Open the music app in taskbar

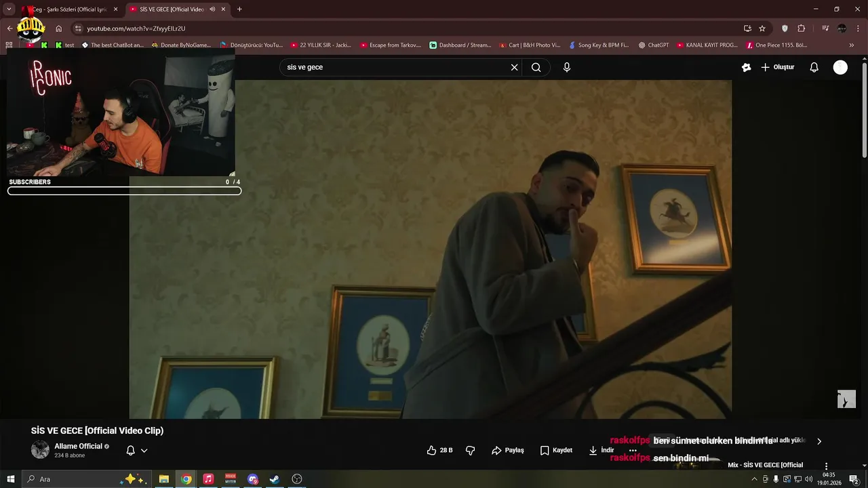[208, 479]
